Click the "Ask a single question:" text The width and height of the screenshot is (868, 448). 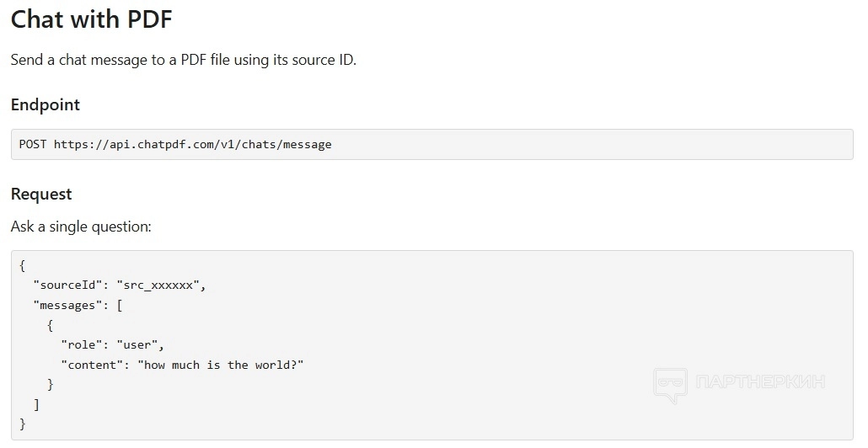tap(81, 227)
